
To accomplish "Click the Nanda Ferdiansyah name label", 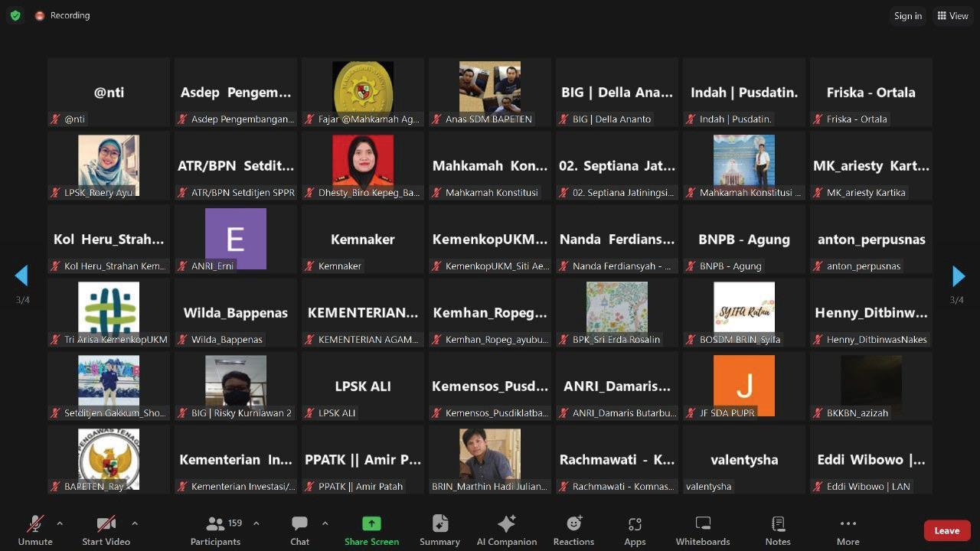I will [x=622, y=266].
